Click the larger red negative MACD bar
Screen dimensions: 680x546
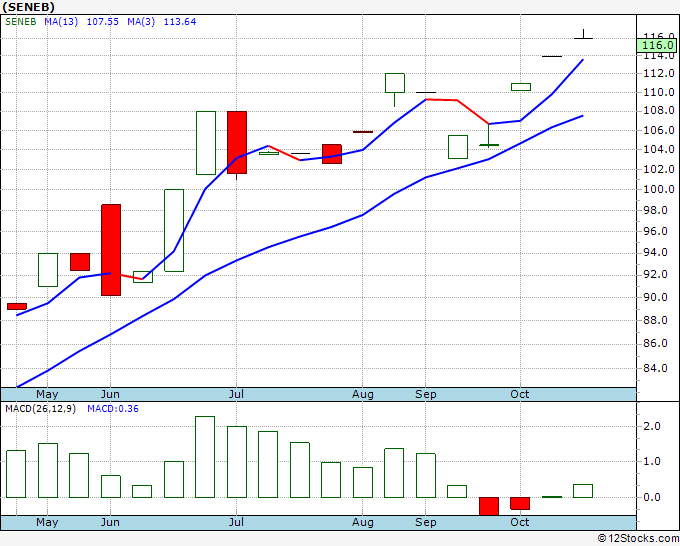click(489, 506)
